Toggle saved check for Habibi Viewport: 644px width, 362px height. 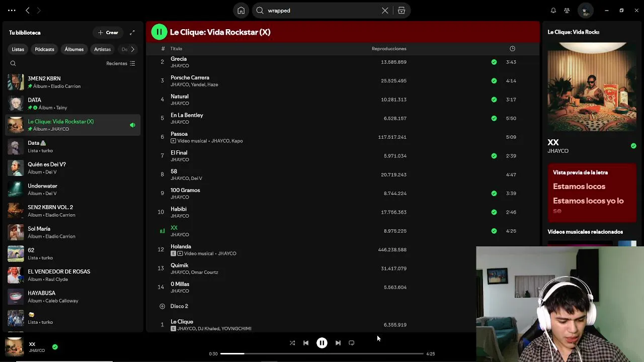tap(494, 212)
